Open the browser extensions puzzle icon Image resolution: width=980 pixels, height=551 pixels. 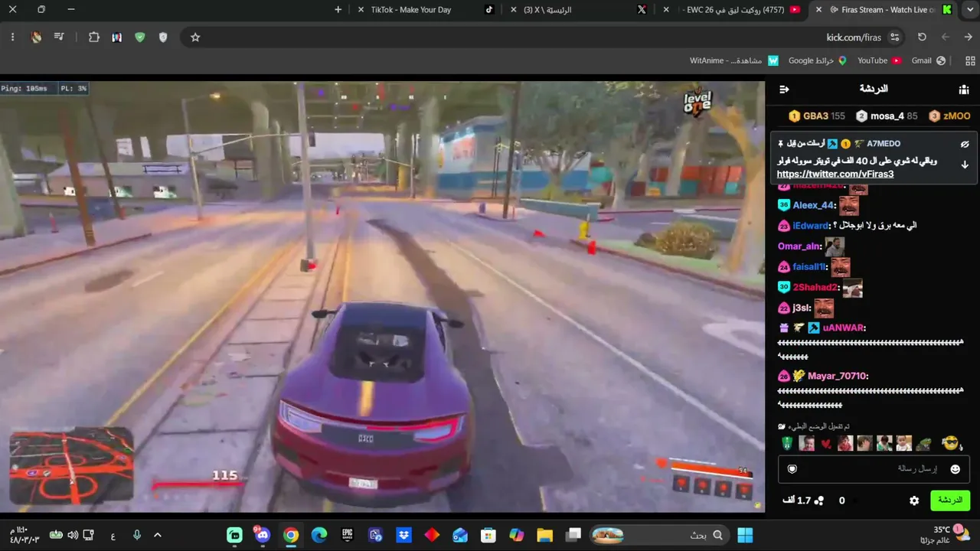pyautogui.click(x=94, y=37)
